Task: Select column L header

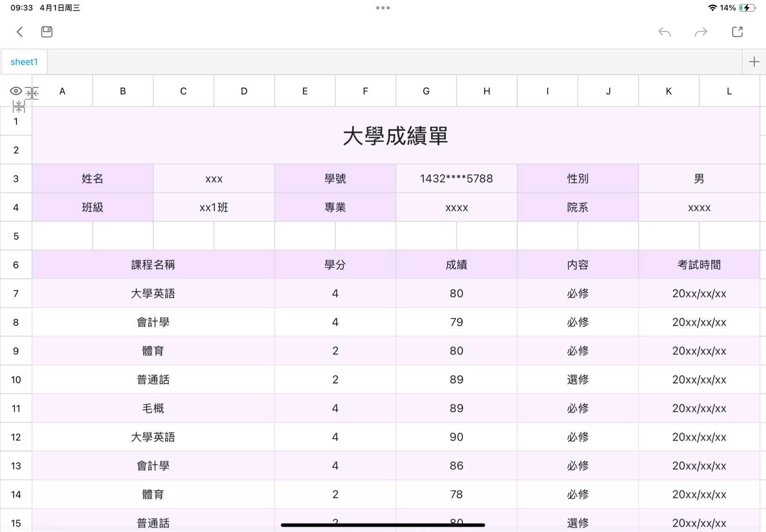Action: point(729,91)
